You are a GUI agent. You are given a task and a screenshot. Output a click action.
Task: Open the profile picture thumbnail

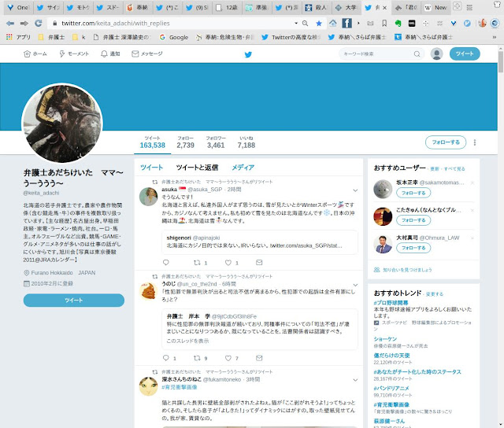coord(62,124)
